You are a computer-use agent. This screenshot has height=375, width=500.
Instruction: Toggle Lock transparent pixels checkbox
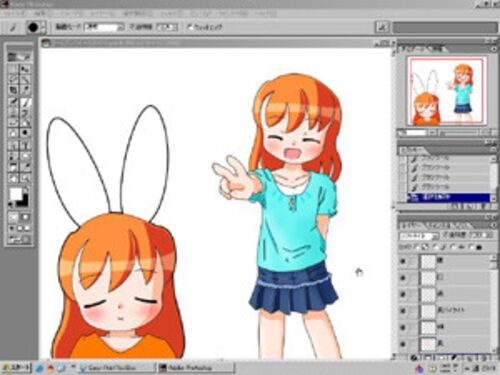[417, 247]
